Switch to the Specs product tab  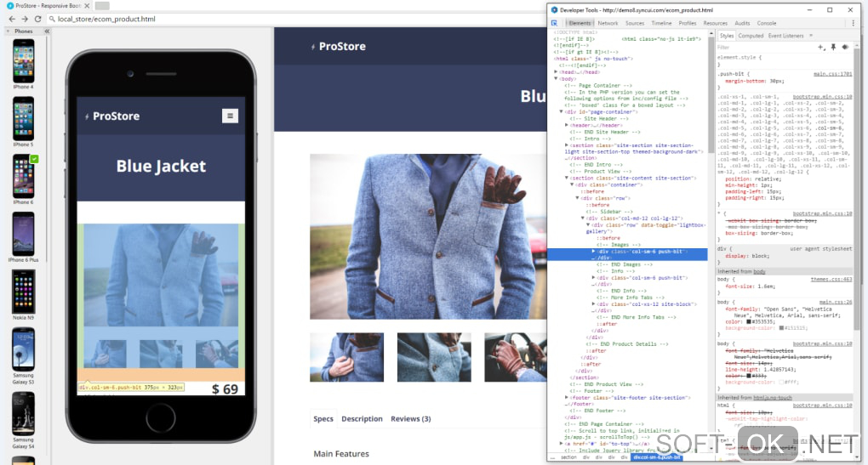(x=323, y=418)
